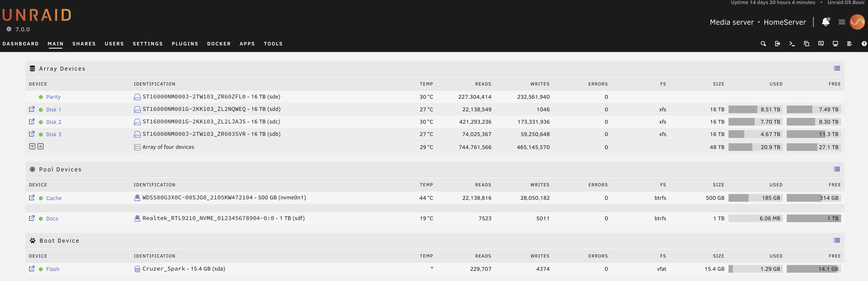868x281 pixels.
Task: Open the Disk 2 settings link
Action: pos(32,121)
